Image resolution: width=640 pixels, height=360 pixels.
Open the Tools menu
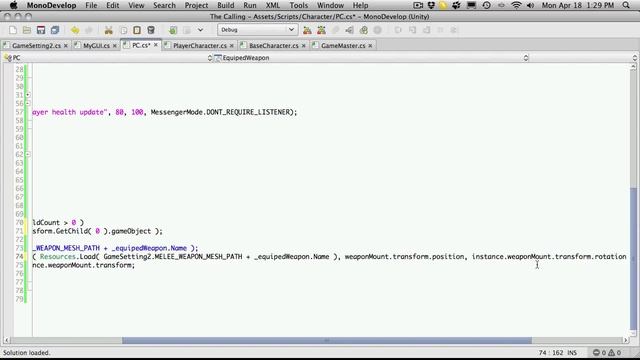coord(299,5)
